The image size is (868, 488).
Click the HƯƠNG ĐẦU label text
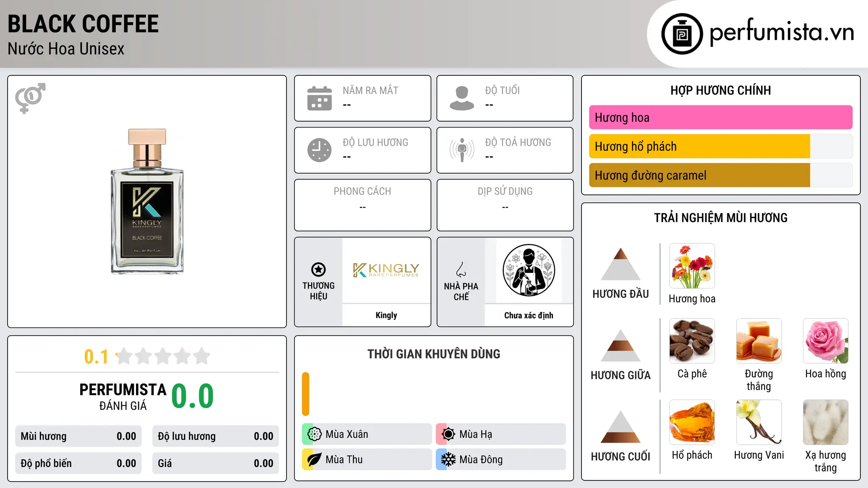click(620, 294)
